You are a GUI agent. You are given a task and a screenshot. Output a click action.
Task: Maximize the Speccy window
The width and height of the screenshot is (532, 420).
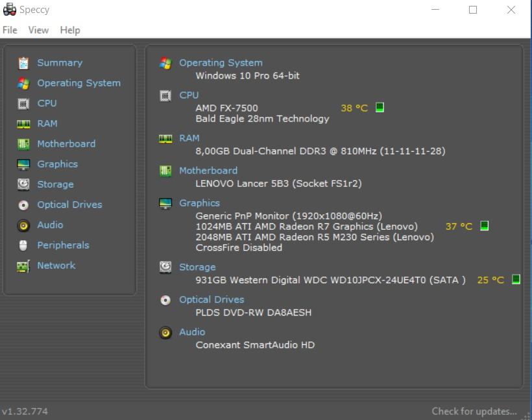[473, 10]
